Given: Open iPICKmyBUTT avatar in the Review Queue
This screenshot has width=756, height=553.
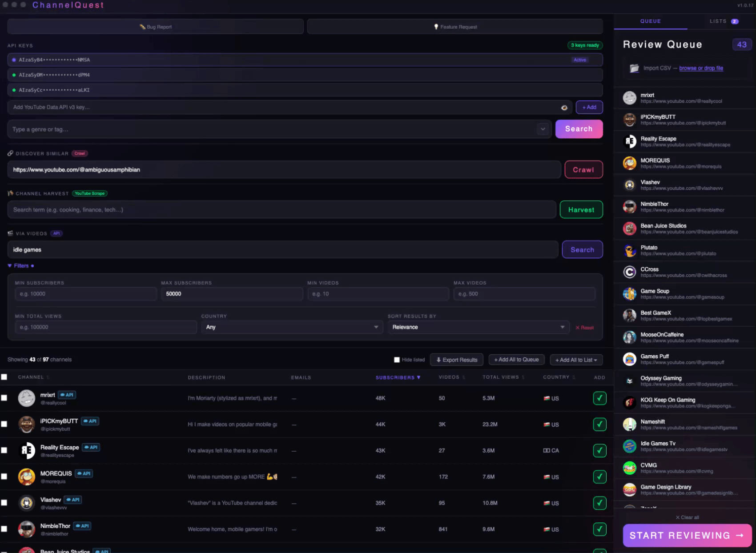Looking at the screenshot, I should (629, 120).
